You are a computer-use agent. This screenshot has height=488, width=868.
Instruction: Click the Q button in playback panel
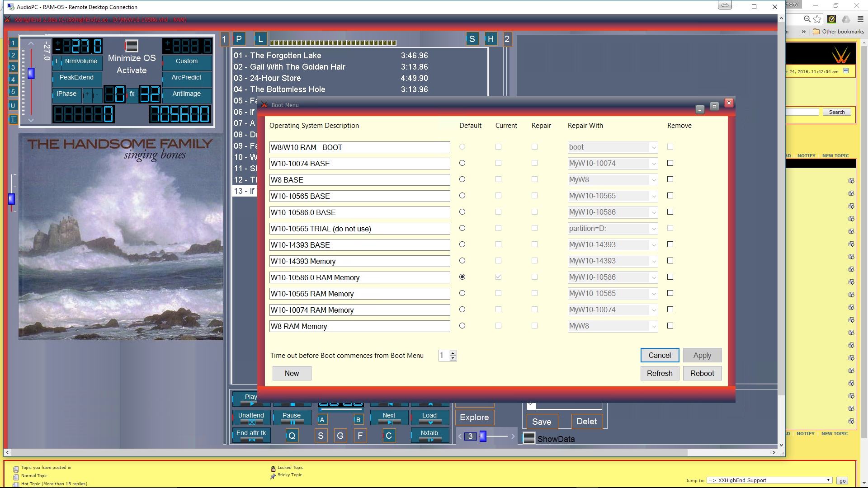coord(292,436)
